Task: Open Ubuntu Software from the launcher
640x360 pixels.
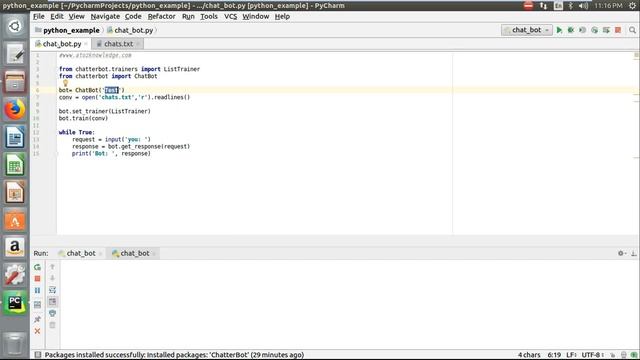Action: [15, 220]
